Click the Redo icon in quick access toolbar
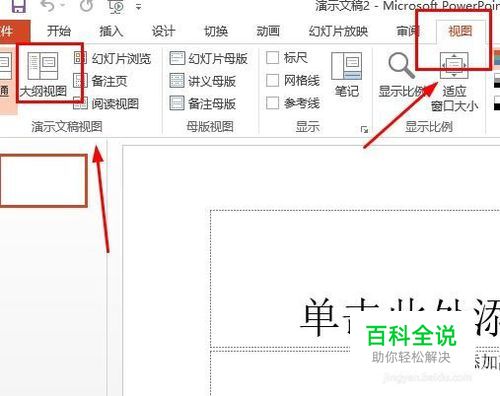Viewport: 500px width, 396px height. click(x=86, y=5)
